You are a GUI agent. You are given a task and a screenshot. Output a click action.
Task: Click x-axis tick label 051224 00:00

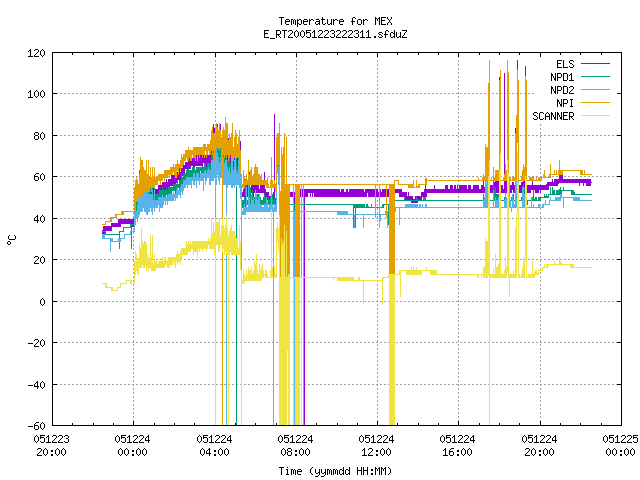[133, 446]
